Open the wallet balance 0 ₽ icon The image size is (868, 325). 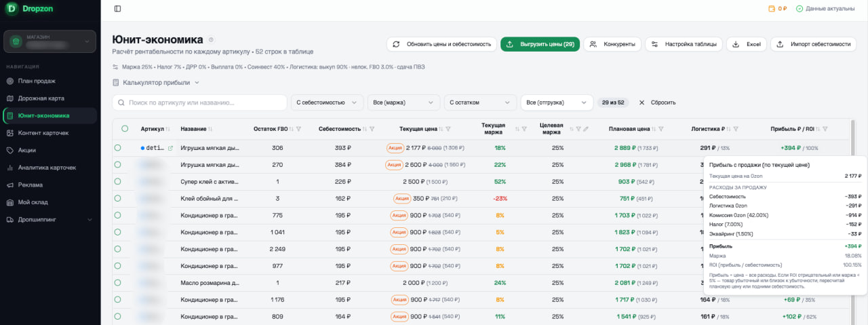coord(772,9)
